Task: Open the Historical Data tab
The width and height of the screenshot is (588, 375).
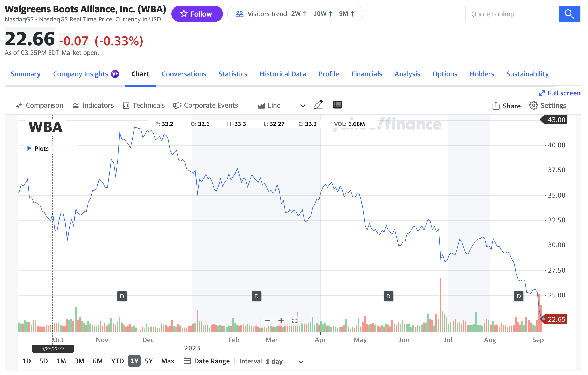Action: click(283, 74)
